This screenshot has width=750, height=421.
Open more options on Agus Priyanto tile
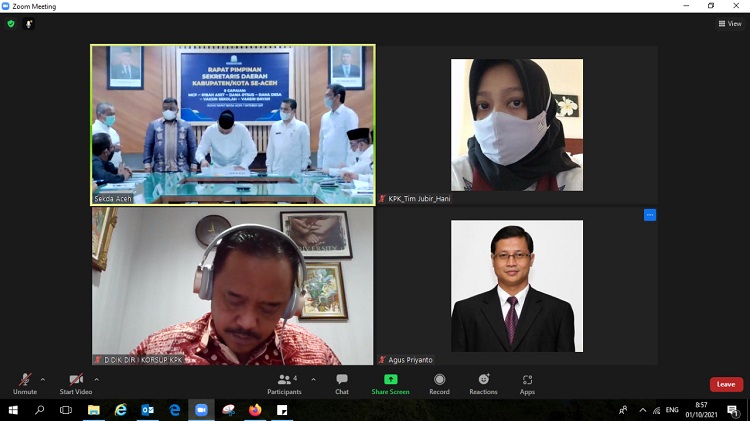pos(650,215)
